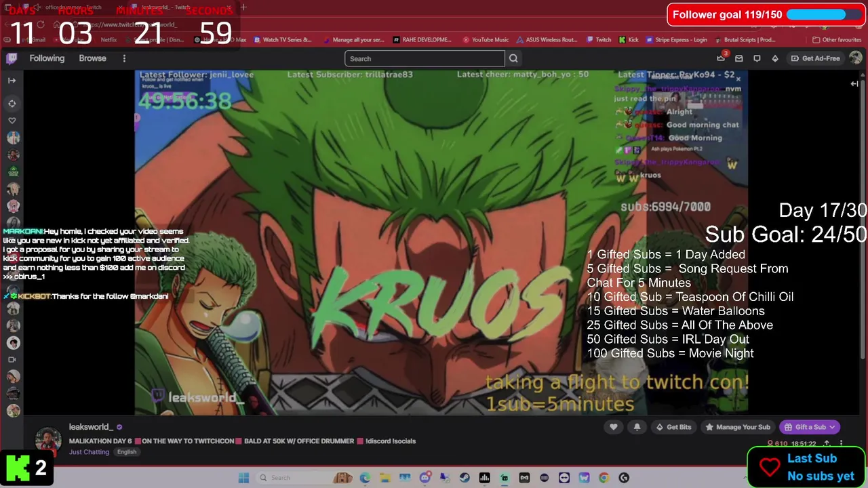Expand the left followed-channels sidebar
Image resolution: width=868 pixels, height=488 pixels.
[12, 81]
